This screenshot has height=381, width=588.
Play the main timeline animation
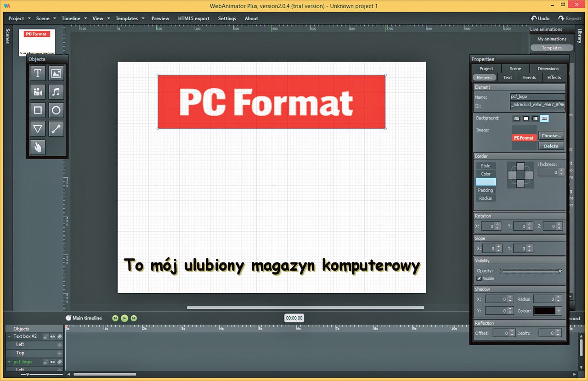124,318
